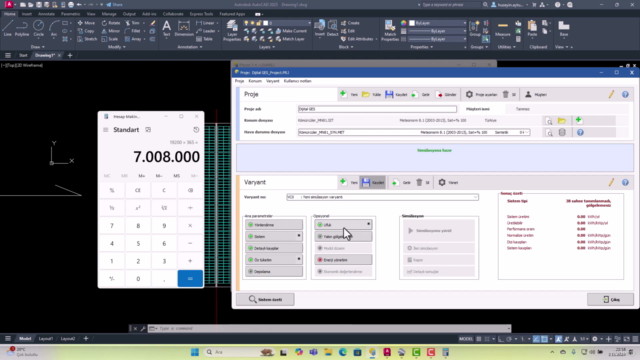Select the Polyline draw tool
640x360 pixels.
[x=22, y=29]
